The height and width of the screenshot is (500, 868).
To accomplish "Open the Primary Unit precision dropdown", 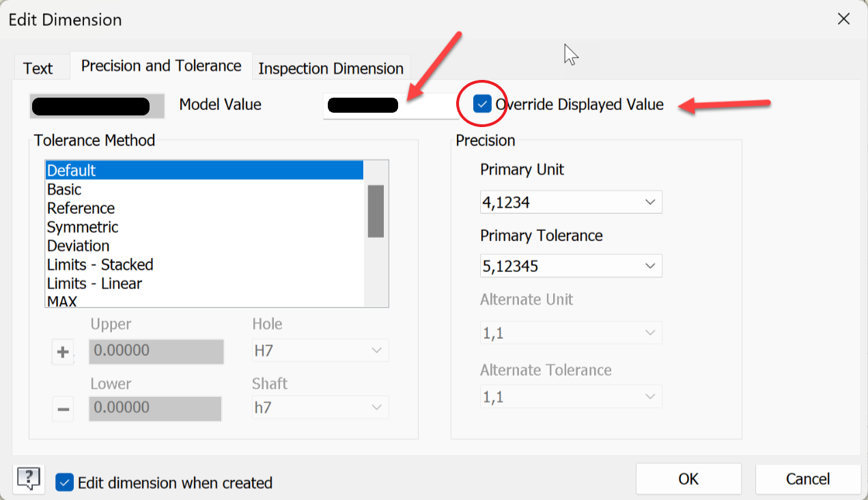I will pos(571,202).
